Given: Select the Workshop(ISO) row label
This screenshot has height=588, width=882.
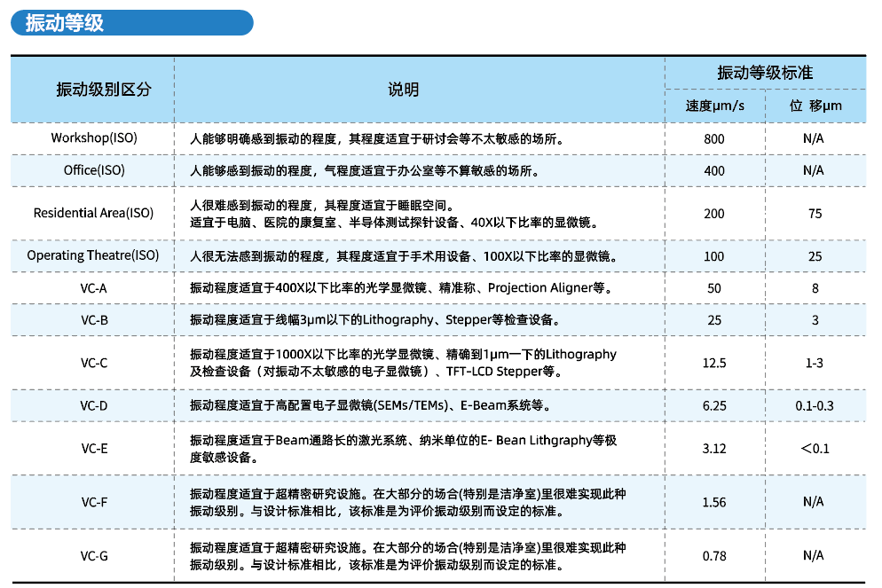Looking at the screenshot, I should pyautogui.click(x=94, y=138).
